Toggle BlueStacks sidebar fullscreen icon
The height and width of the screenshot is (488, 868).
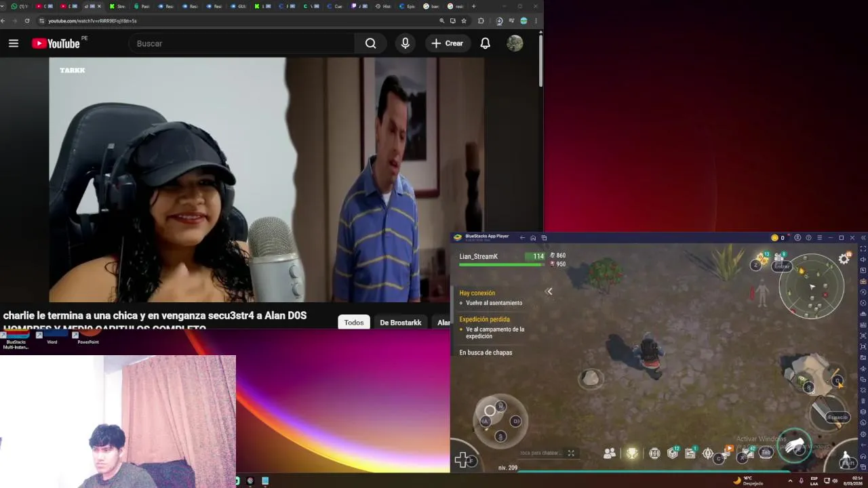click(x=863, y=248)
